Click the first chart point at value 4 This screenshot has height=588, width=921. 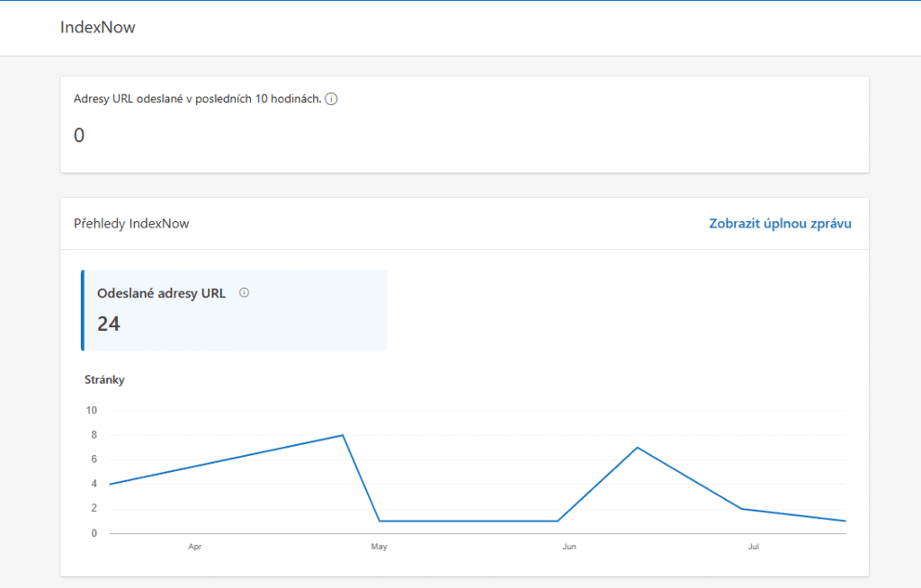(110, 485)
